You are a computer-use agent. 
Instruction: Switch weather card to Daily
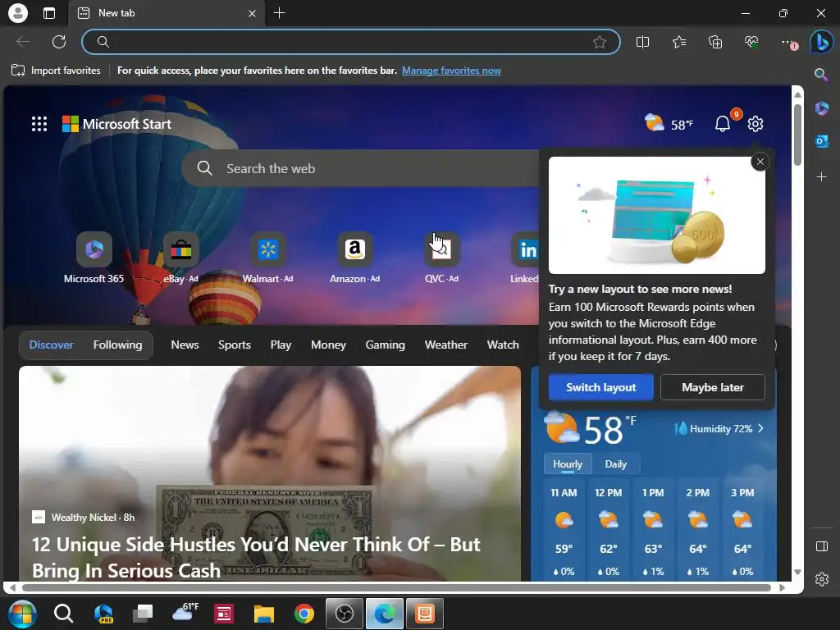pyautogui.click(x=615, y=464)
